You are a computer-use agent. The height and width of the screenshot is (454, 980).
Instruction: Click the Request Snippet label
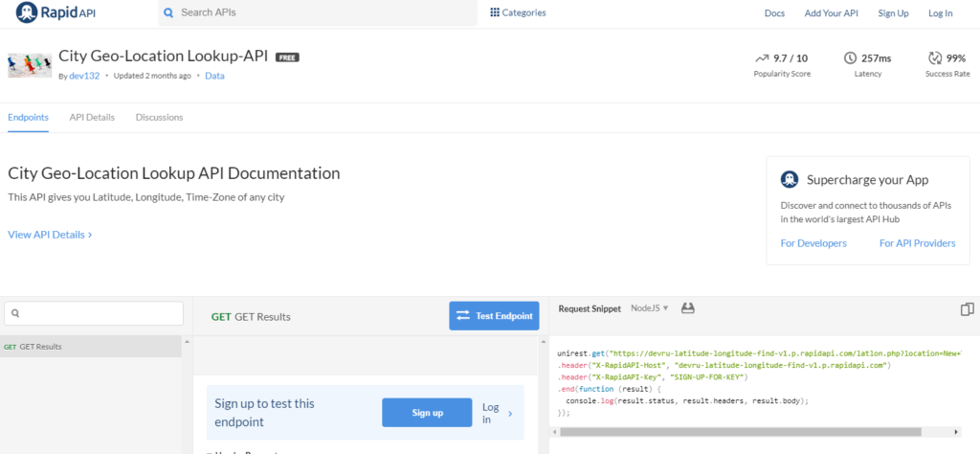tap(590, 308)
